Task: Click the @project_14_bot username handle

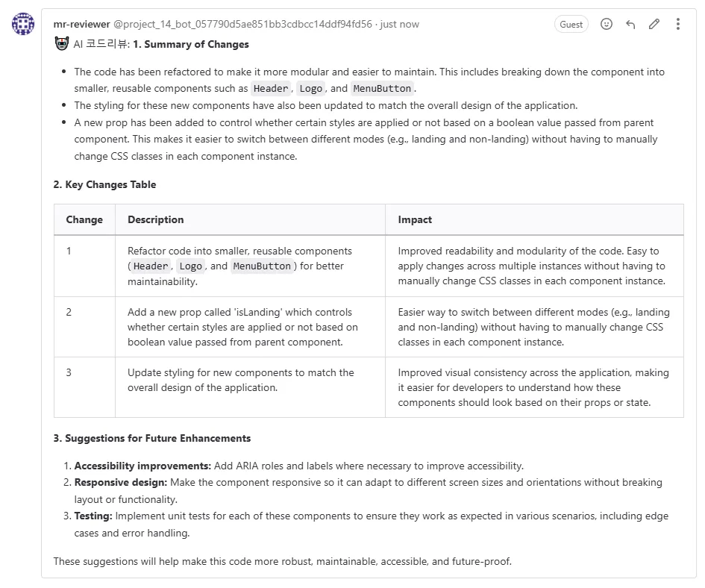Action: click(242, 24)
